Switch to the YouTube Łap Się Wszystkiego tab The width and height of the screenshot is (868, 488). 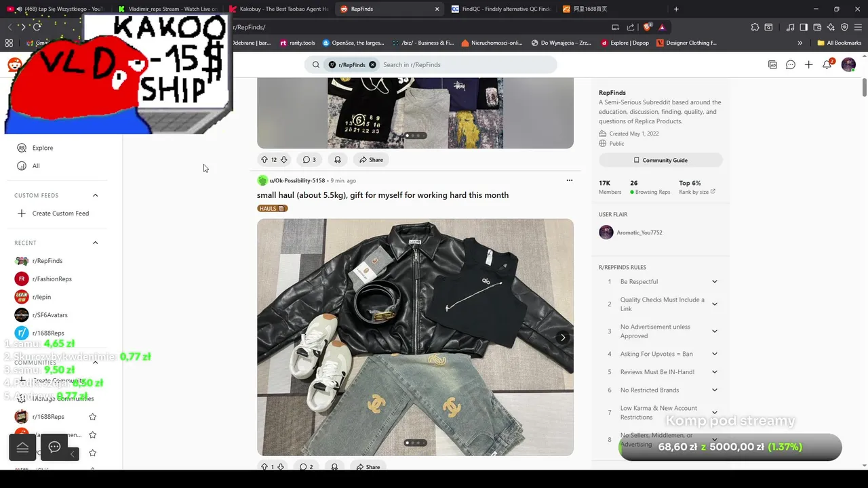pyautogui.click(x=57, y=9)
